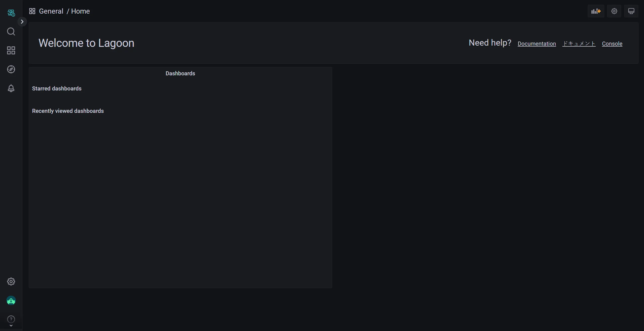
Task: Click the dashboard grid icon beside General
Action: [32, 11]
